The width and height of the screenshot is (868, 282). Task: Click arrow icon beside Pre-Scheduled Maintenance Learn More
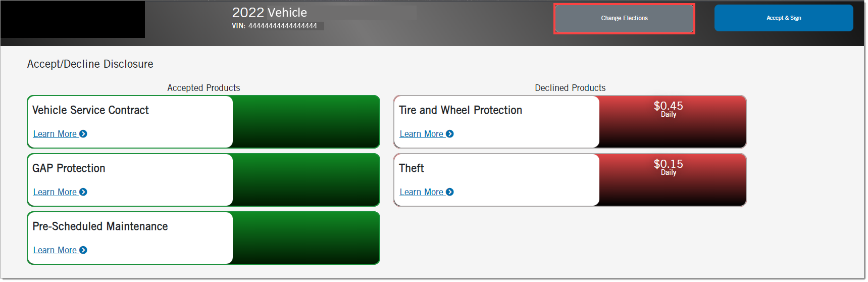83,250
